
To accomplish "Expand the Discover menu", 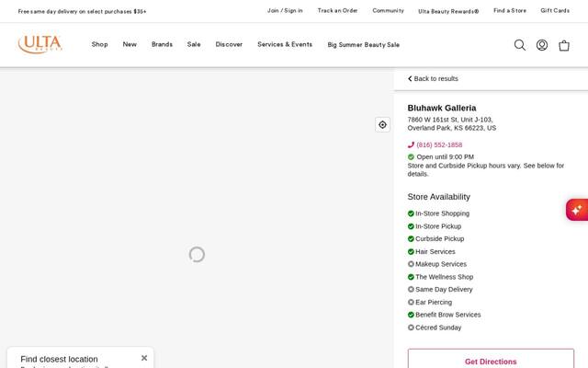I will coord(229,44).
